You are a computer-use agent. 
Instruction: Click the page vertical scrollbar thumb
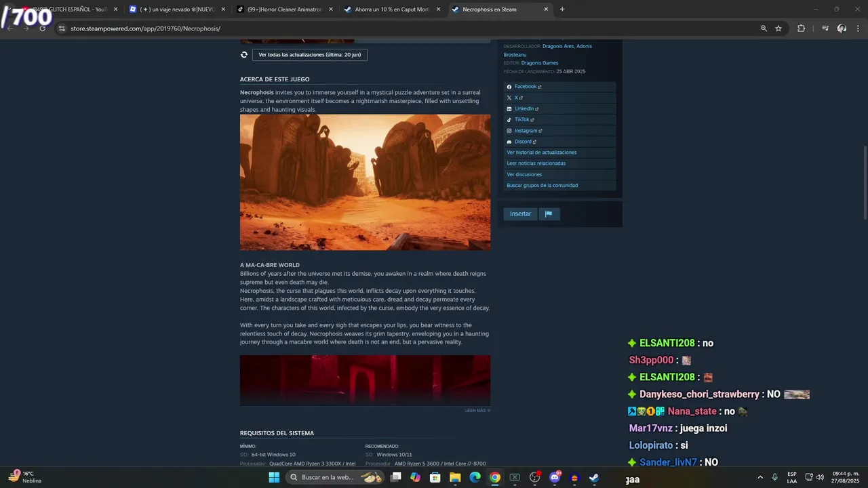(x=865, y=182)
